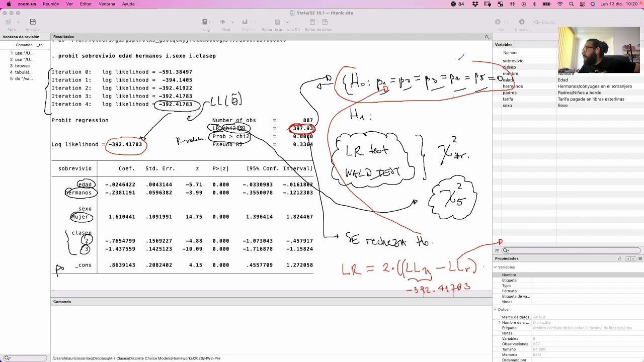644x362 pixels.
Task: Click the Spotlight search icon in menu bar
Action: tap(572, 4)
